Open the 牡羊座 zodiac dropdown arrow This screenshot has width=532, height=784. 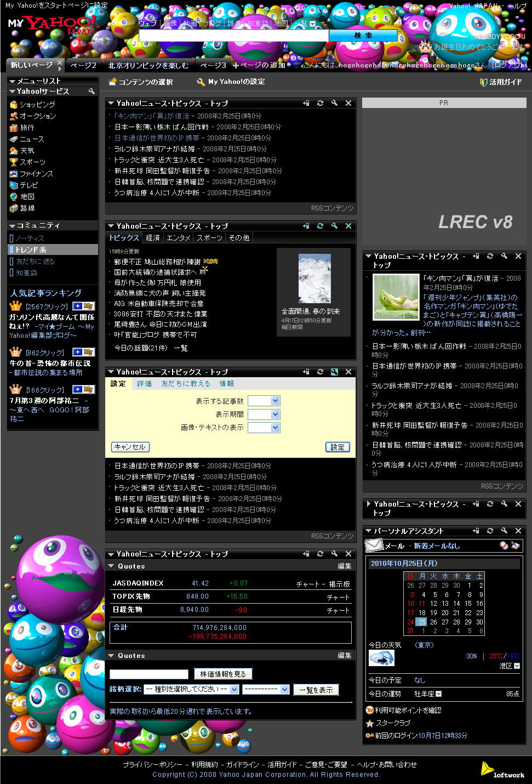438,694
